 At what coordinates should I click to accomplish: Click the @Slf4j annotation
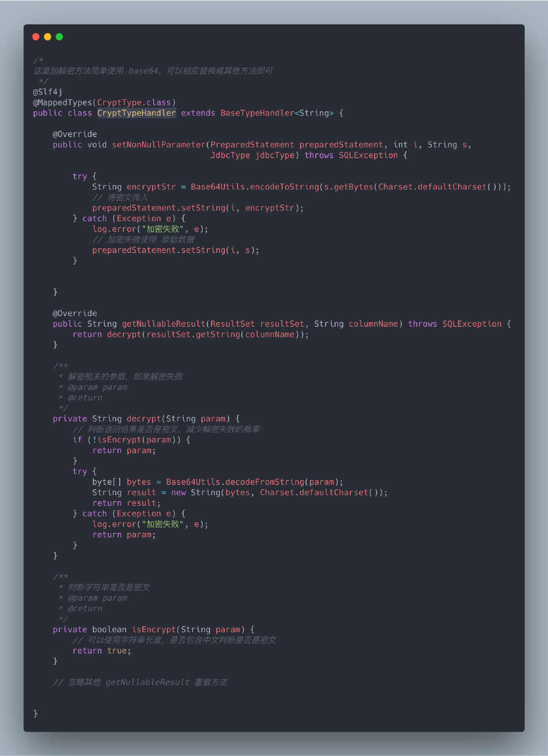point(48,92)
